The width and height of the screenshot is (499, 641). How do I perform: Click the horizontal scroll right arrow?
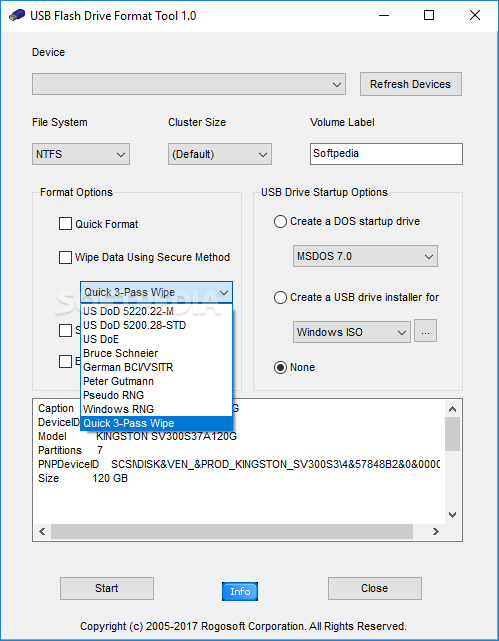[x=436, y=531]
